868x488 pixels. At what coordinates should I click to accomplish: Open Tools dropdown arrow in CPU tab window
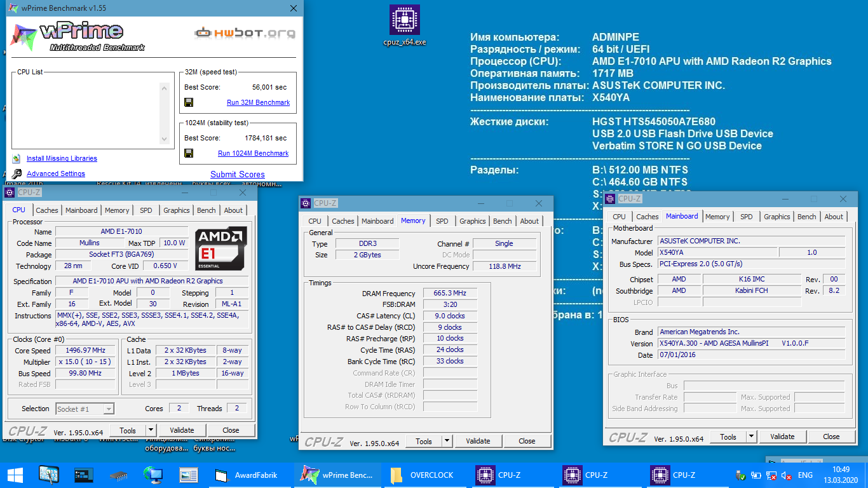tap(150, 430)
